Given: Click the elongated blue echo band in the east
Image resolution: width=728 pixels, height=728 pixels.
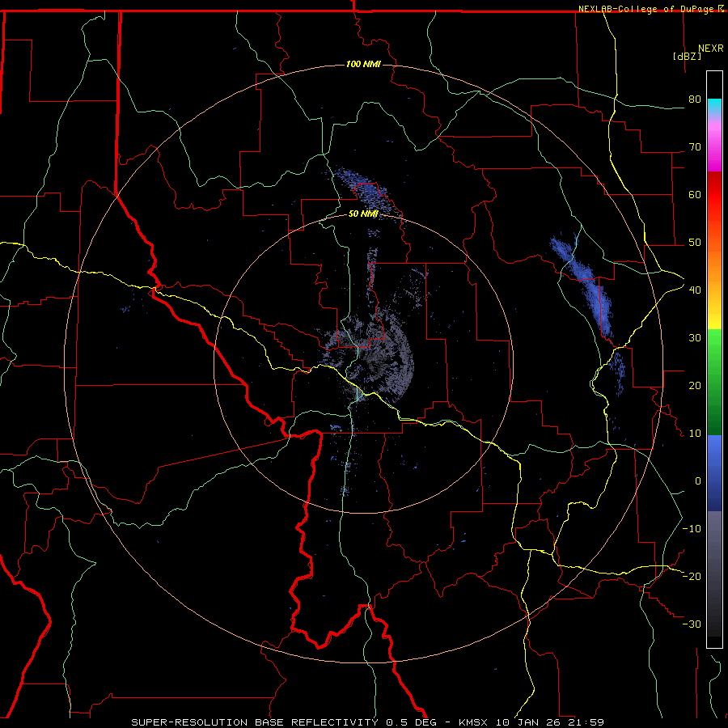Looking at the screenshot, I should (x=582, y=286).
